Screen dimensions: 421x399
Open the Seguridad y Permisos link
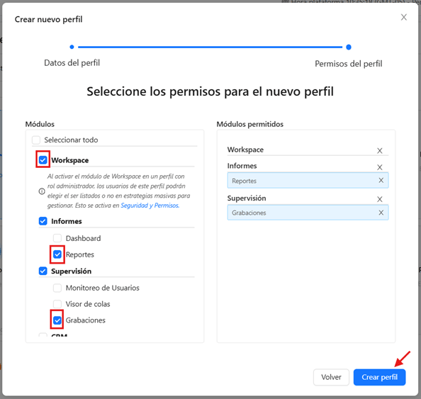coord(150,205)
